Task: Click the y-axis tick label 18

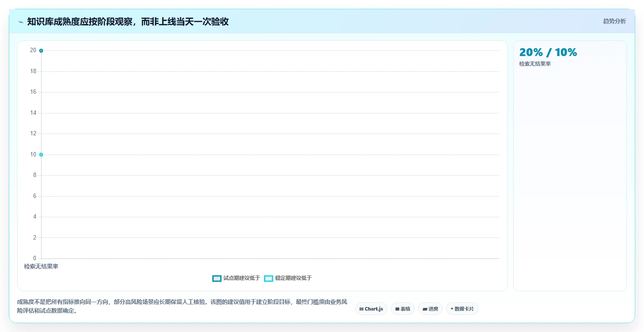Action: pyautogui.click(x=33, y=71)
